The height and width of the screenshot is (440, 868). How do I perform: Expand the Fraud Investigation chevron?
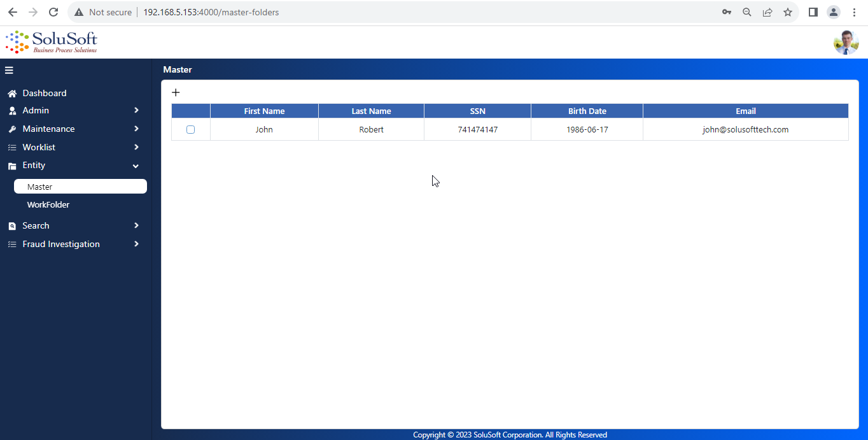pos(136,244)
